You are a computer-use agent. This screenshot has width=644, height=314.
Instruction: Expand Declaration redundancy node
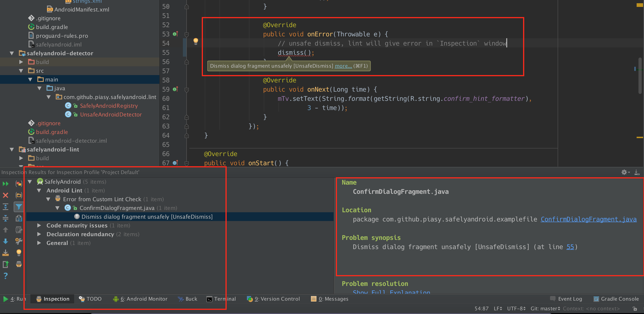[39, 234]
